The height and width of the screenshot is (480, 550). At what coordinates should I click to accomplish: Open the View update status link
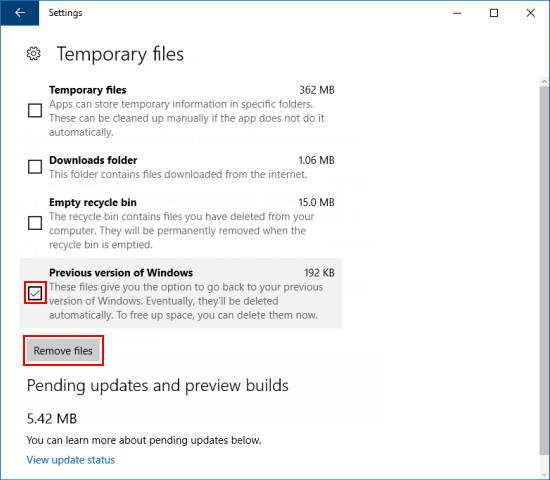click(71, 460)
